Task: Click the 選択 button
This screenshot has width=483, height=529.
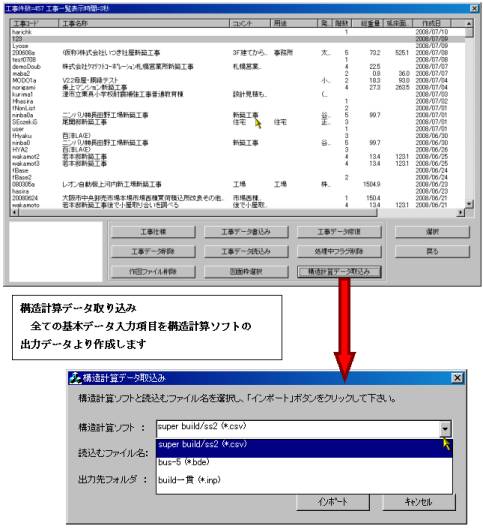Action: pyautogui.click(x=432, y=232)
